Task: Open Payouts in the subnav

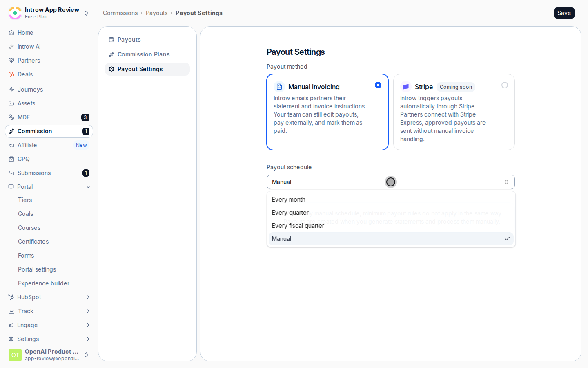Action: 147,40
